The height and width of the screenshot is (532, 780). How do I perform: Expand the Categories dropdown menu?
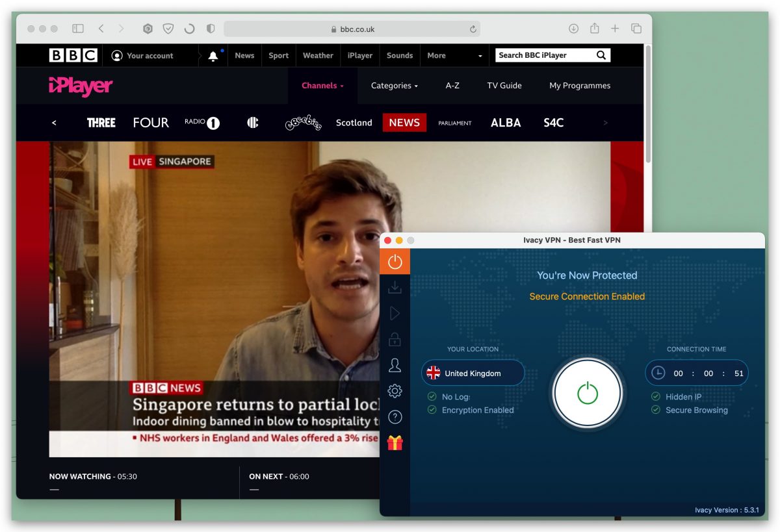395,86
